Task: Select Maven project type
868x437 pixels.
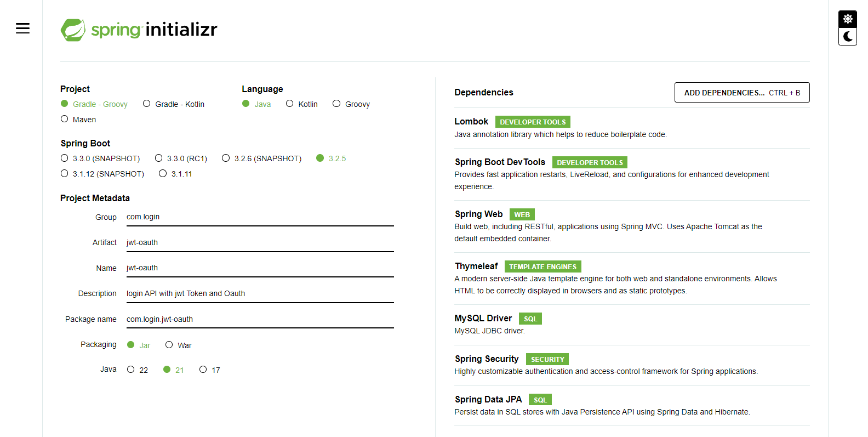Action: [x=78, y=120]
